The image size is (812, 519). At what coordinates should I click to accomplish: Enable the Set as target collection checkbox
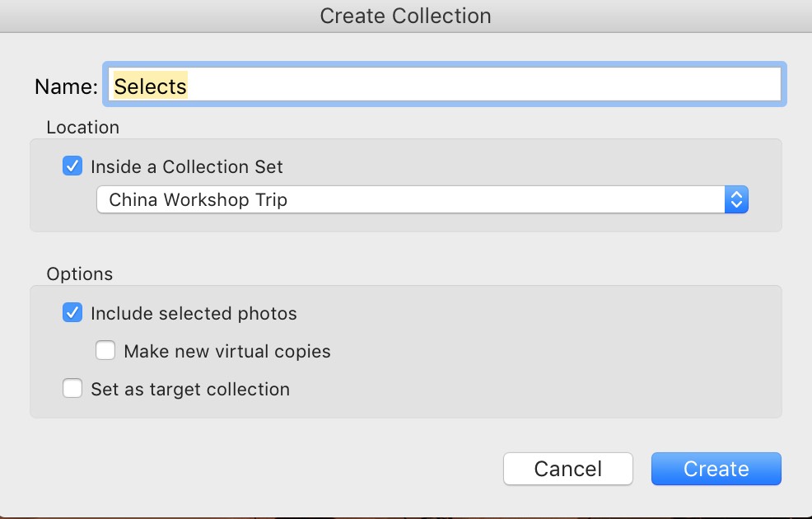click(72, 389)
